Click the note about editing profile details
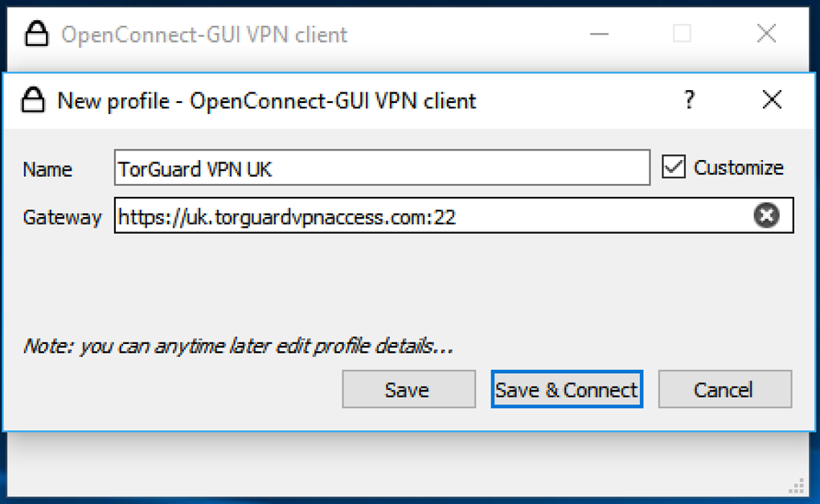Image resolution: width=820 pixels, height=504 pixels. (x=238, y=346)
